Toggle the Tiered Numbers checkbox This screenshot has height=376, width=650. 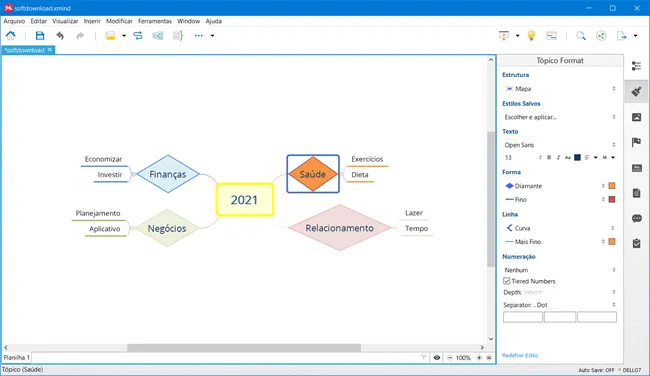[x=507, y=281]
